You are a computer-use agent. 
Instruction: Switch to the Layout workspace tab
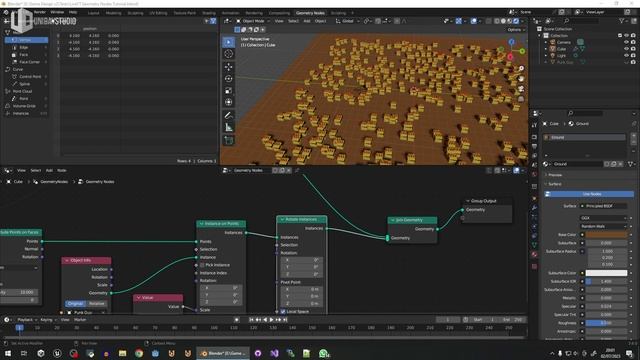coord(93,13)
